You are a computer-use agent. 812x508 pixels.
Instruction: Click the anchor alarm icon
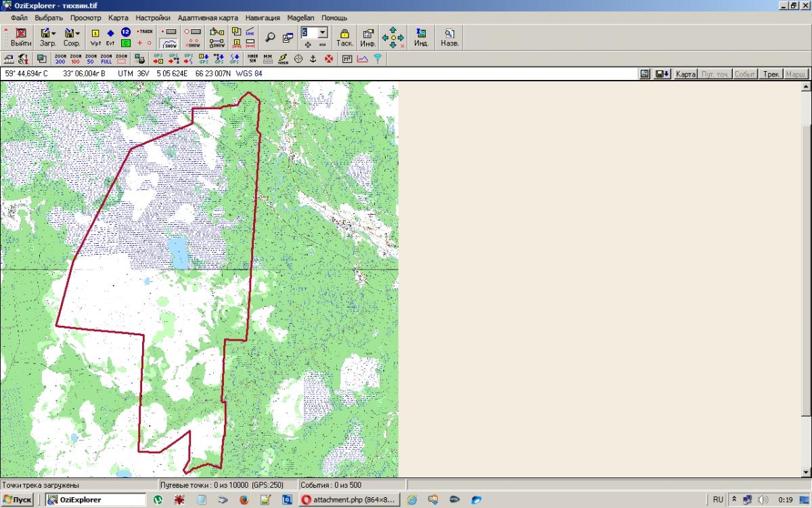tap(313, 59)
